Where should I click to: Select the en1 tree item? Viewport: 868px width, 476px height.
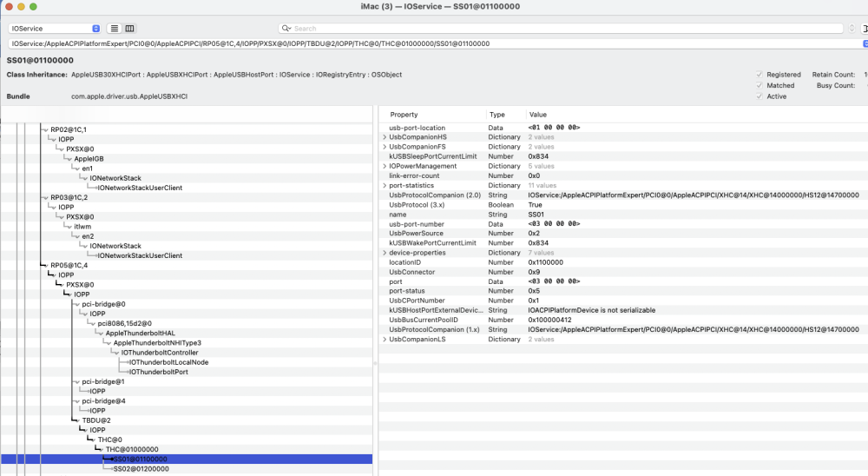[x=88, y=169]
